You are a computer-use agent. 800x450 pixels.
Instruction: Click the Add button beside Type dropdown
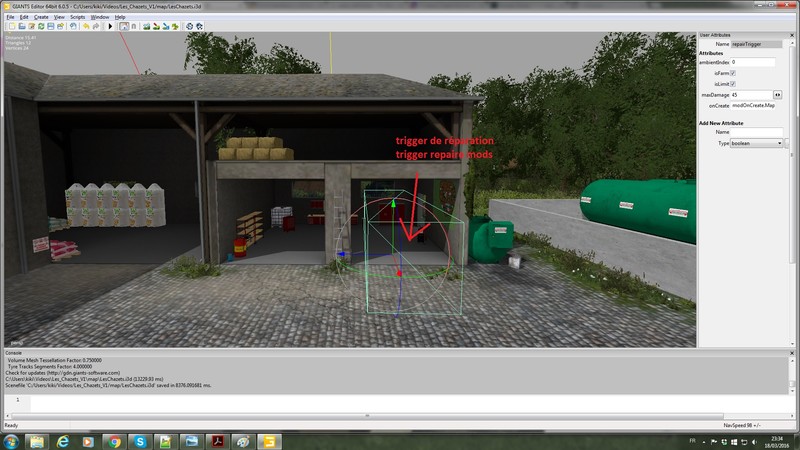[x=789, y=143]
